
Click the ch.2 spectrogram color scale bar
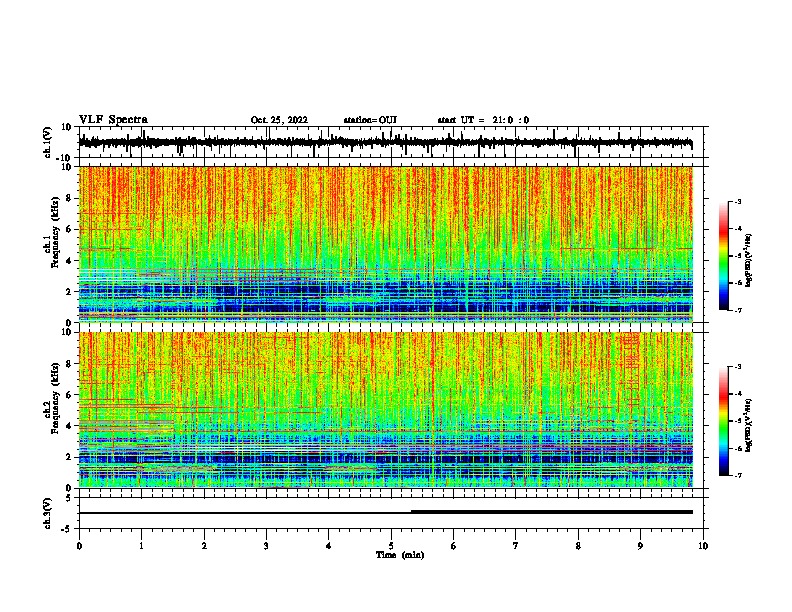click(x=723, y=421)
